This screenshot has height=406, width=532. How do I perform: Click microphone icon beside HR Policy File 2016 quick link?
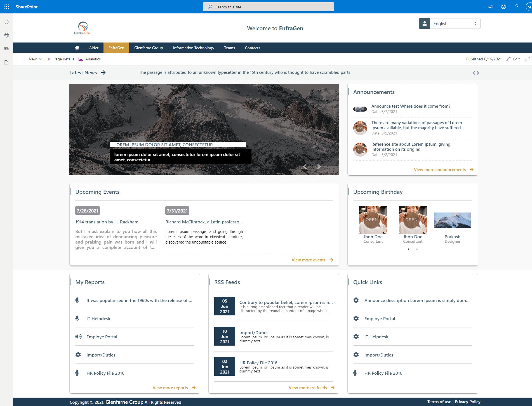point(355,373)
